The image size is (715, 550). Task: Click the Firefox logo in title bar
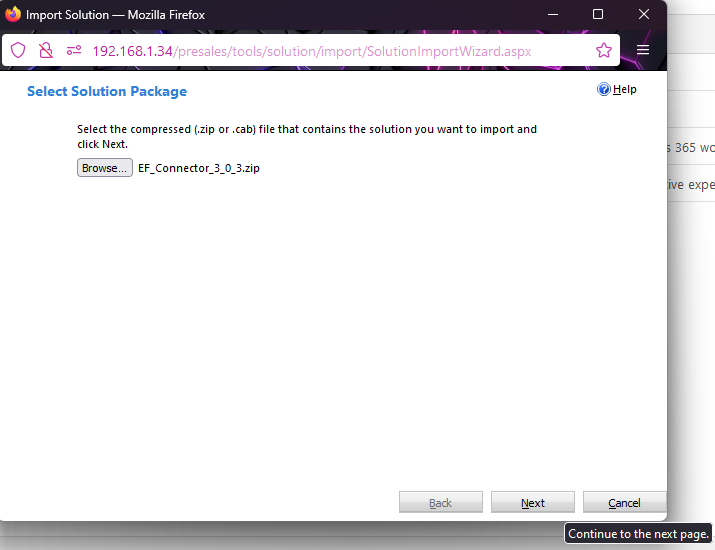tap(13, 15)
